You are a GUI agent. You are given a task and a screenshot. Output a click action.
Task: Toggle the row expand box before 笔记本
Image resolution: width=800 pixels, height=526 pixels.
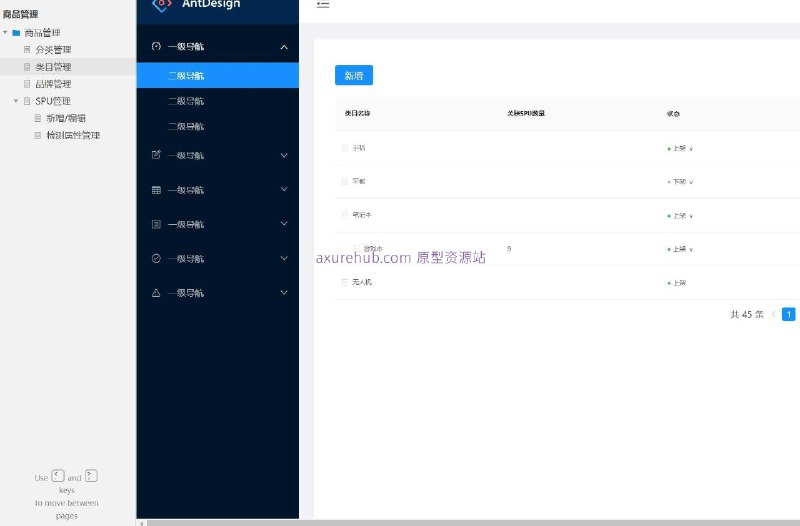(345, 215)
